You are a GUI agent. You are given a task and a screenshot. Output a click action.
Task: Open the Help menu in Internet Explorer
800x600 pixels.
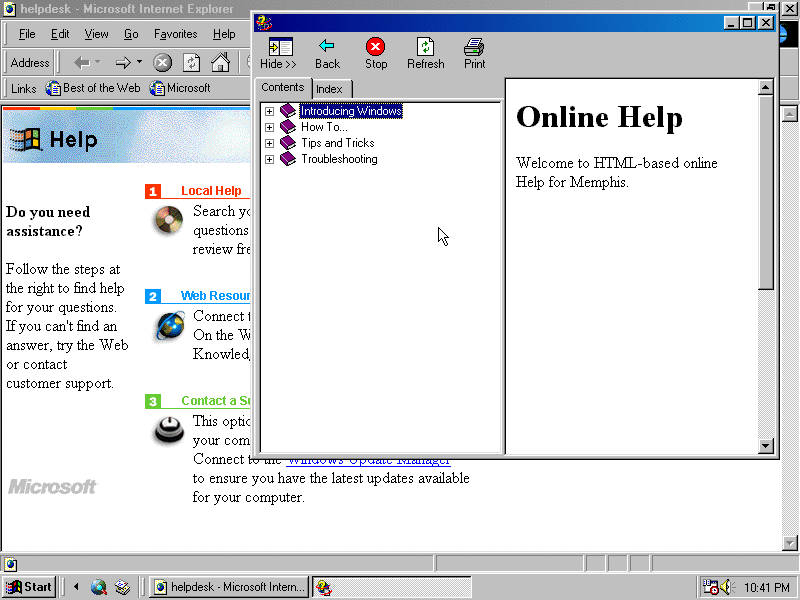[224, 34]
